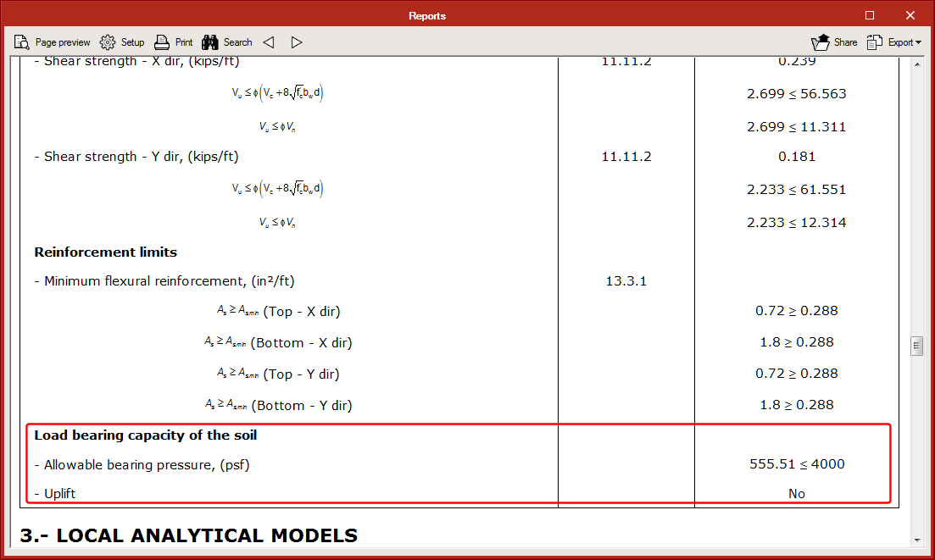Viewport: 935px width, 560px height.
Task: Go to next result with right arrow
Action: (x=296, y=42)
